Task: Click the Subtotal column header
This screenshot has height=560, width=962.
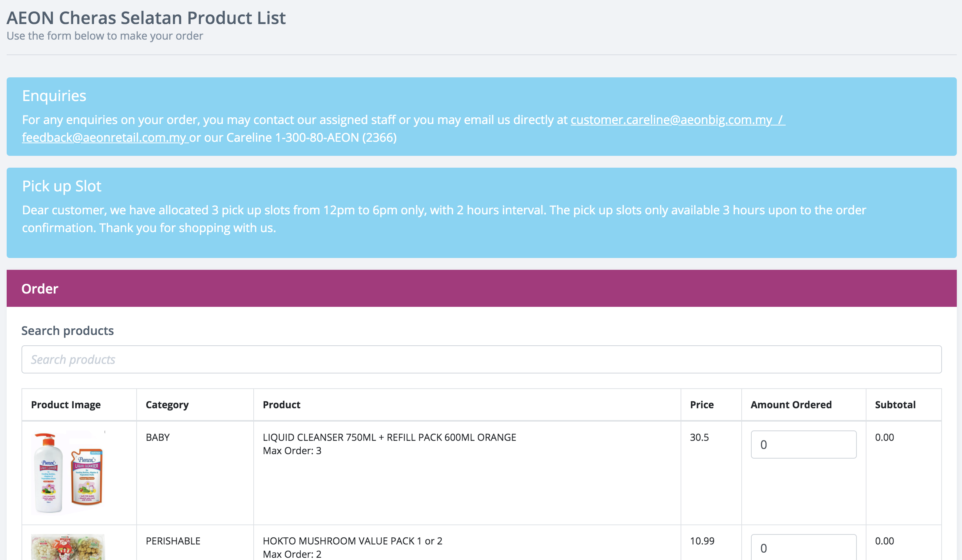Action: click(895, 405)
